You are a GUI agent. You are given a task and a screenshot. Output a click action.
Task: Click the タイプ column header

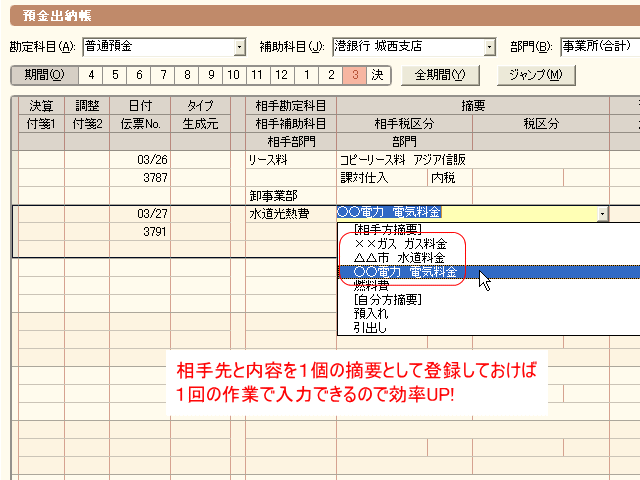pyautogui.click(x=200, y=106)
